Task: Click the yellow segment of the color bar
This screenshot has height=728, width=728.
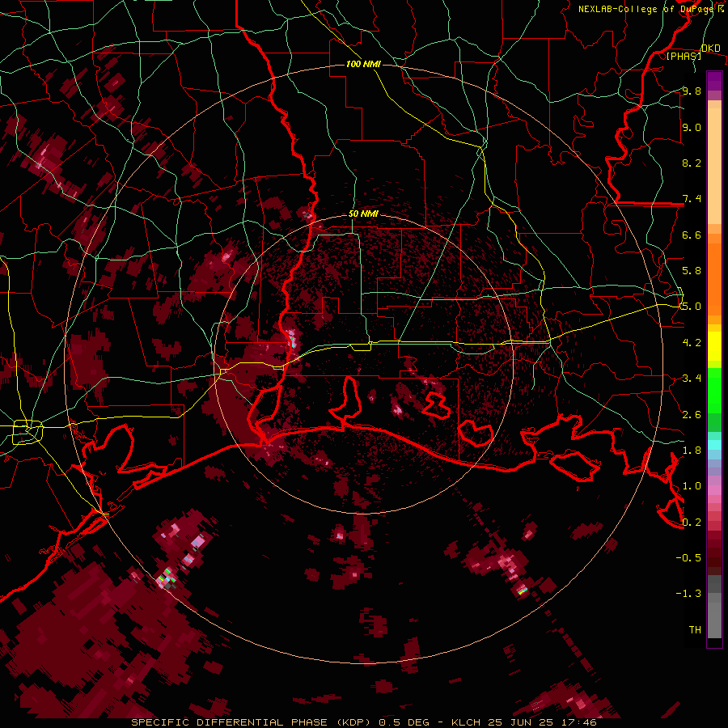Action: point(714,346)
